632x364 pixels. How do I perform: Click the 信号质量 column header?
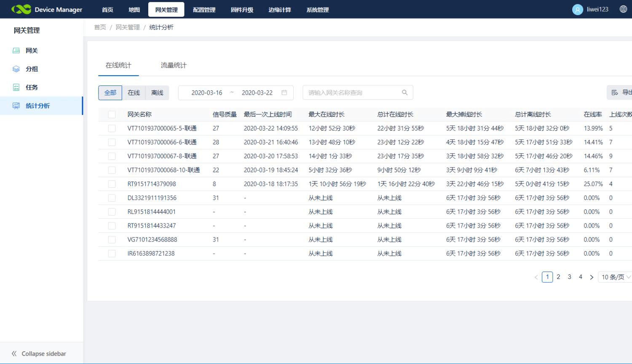[x=225, y=114]
